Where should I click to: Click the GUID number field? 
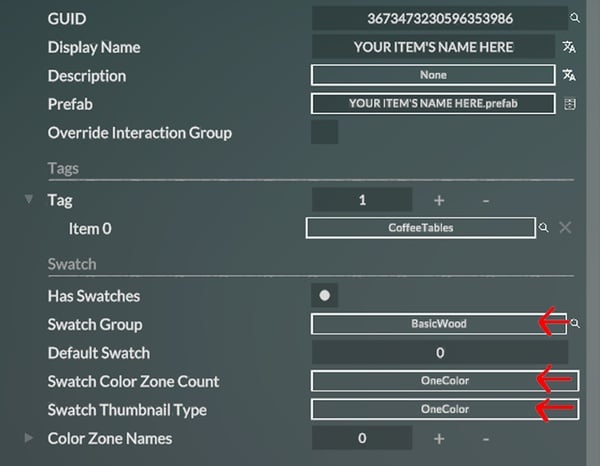pos(440,18)
